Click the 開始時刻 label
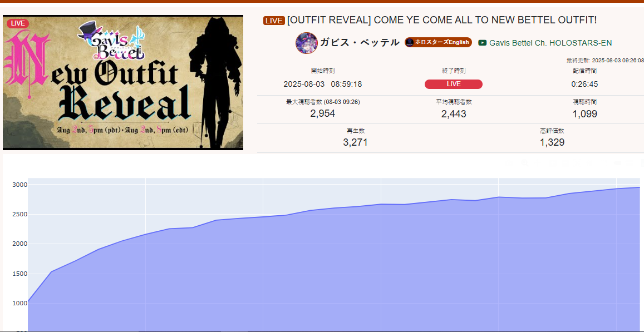Viewport: 644px width, 332px height. pos(322,71)
